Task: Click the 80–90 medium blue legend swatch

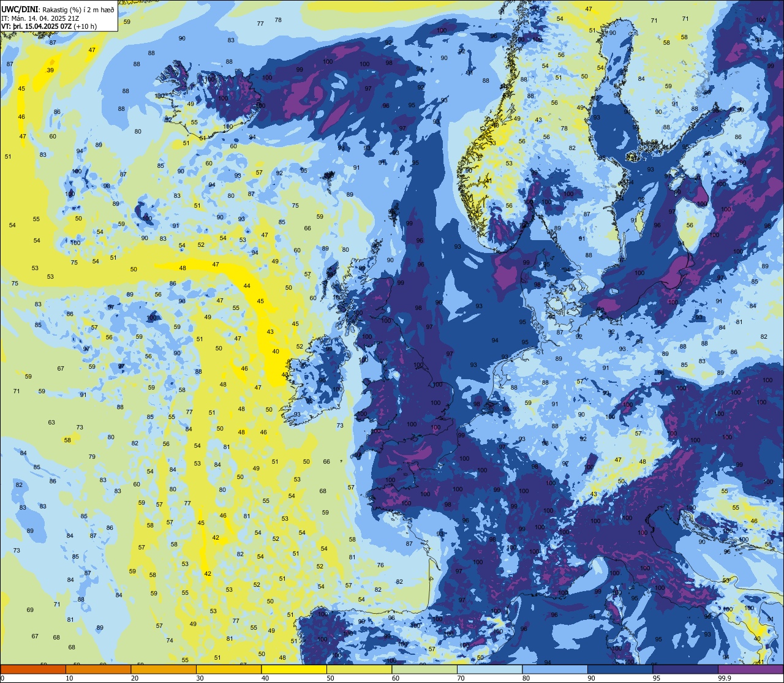Action: tap(555, 670)
